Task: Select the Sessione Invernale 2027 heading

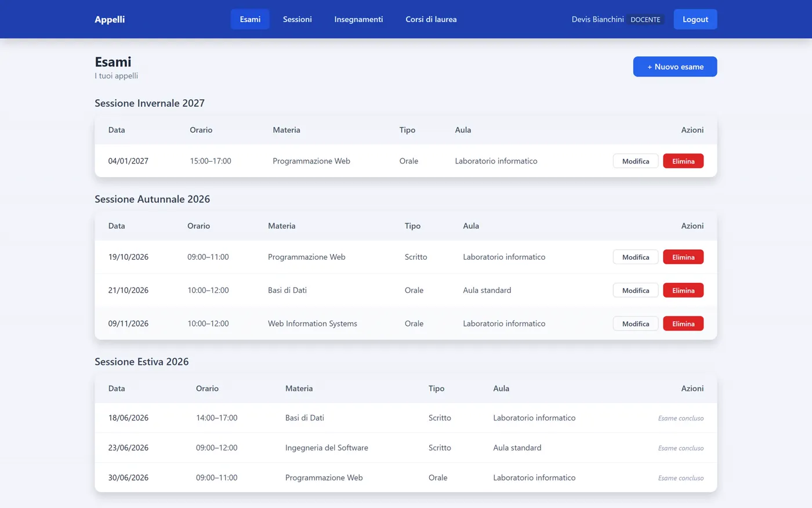Action: coord(150,103)
